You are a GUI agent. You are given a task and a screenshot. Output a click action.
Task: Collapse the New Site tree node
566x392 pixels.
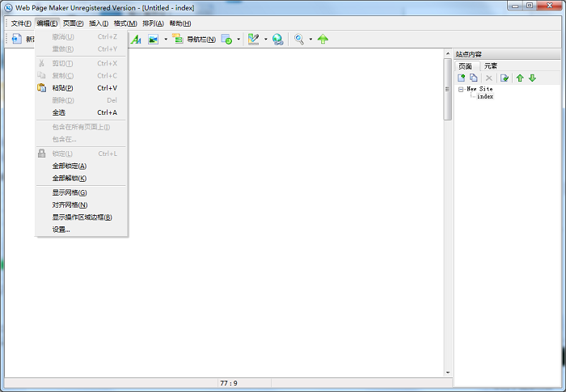point(461,89)
